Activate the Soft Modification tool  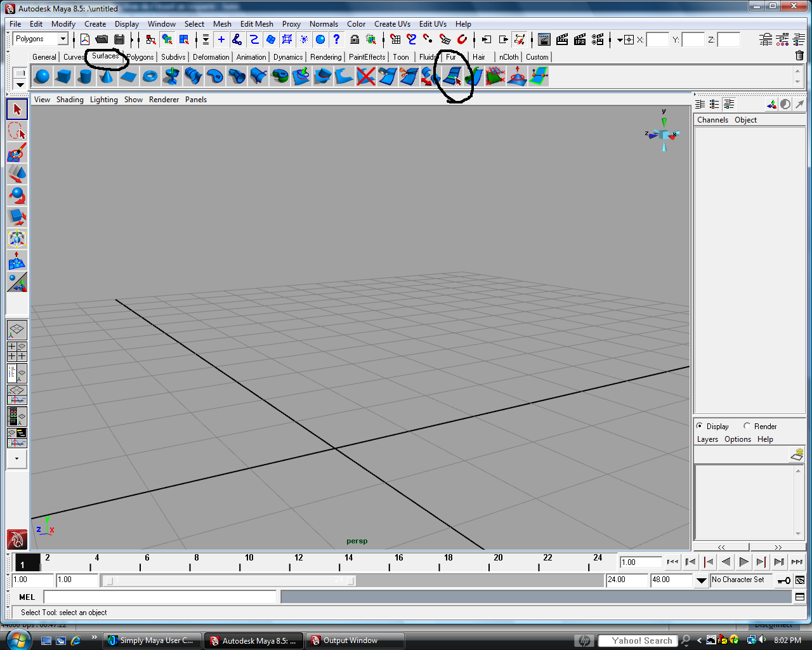17,261
